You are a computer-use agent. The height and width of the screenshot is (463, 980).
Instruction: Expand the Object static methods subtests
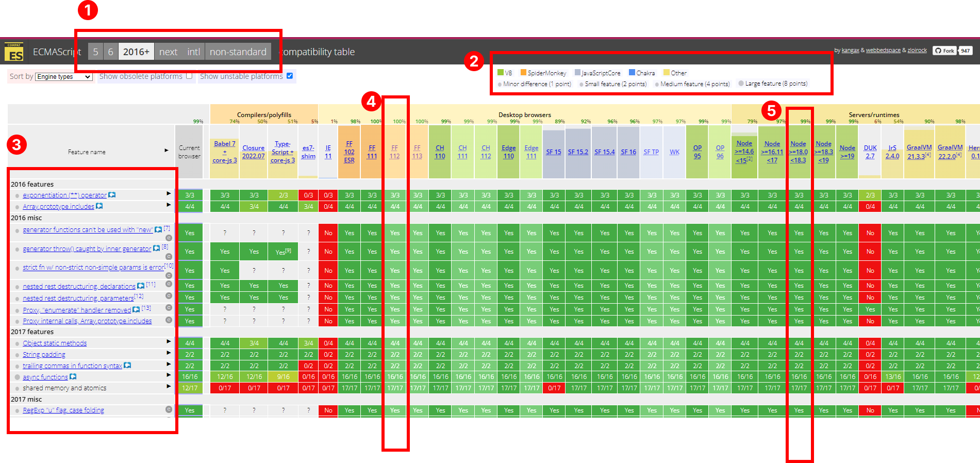pyautogui.click(x=169, y=342)
